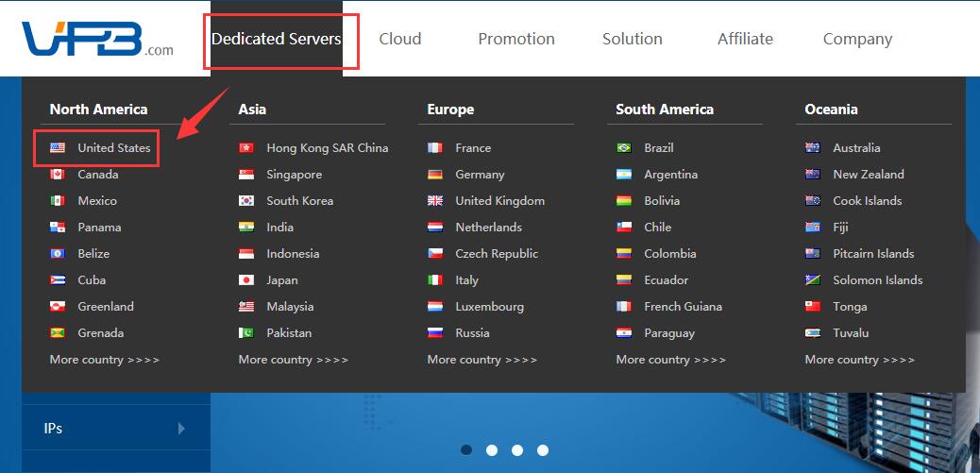The image size is (980, 473).
Task: Click the Italy flag icon
Action: coord(435,279)
